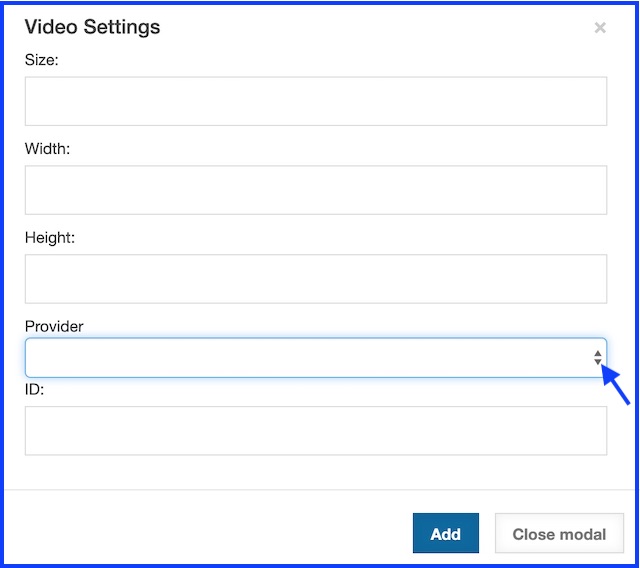Focus the Width text box
Viewport: 640px width, 568px height.
[x=315, y=190]
